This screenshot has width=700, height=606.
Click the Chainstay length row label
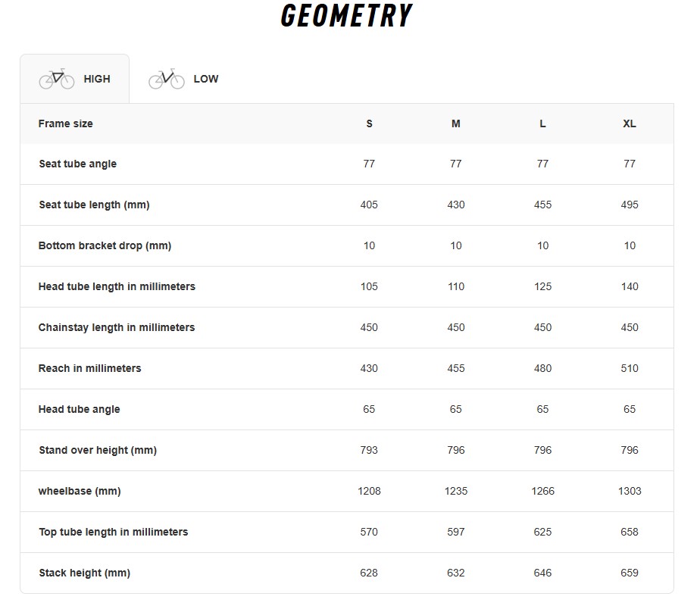coord(117,327)
